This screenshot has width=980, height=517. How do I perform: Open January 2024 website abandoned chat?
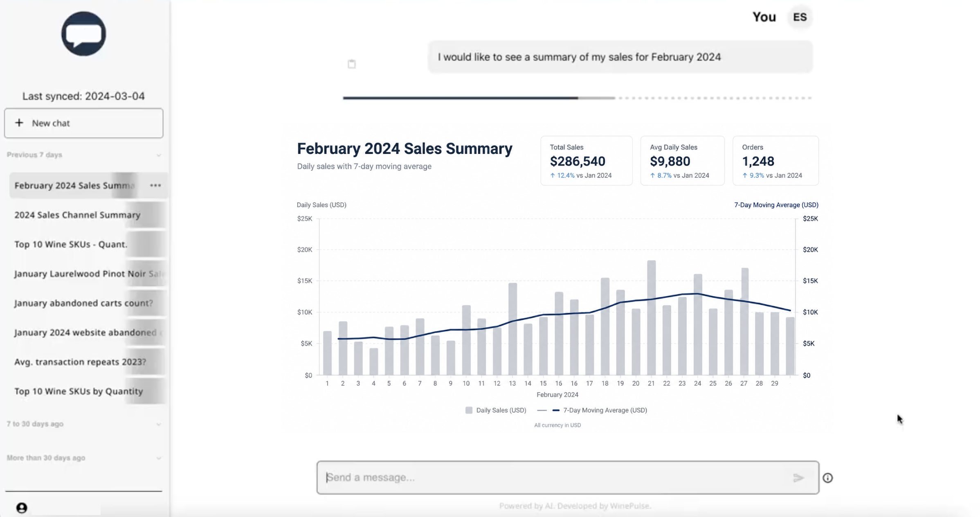tap(88, 333)
